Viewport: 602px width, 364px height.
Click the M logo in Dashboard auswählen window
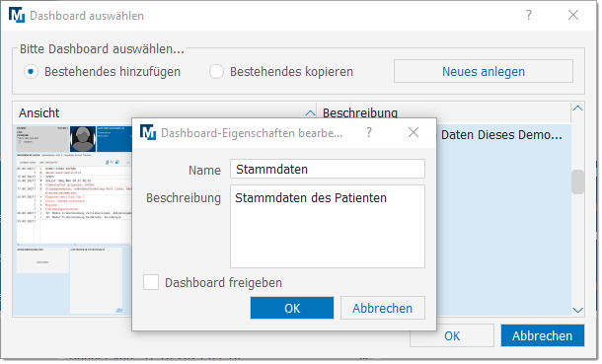[17, 16]
